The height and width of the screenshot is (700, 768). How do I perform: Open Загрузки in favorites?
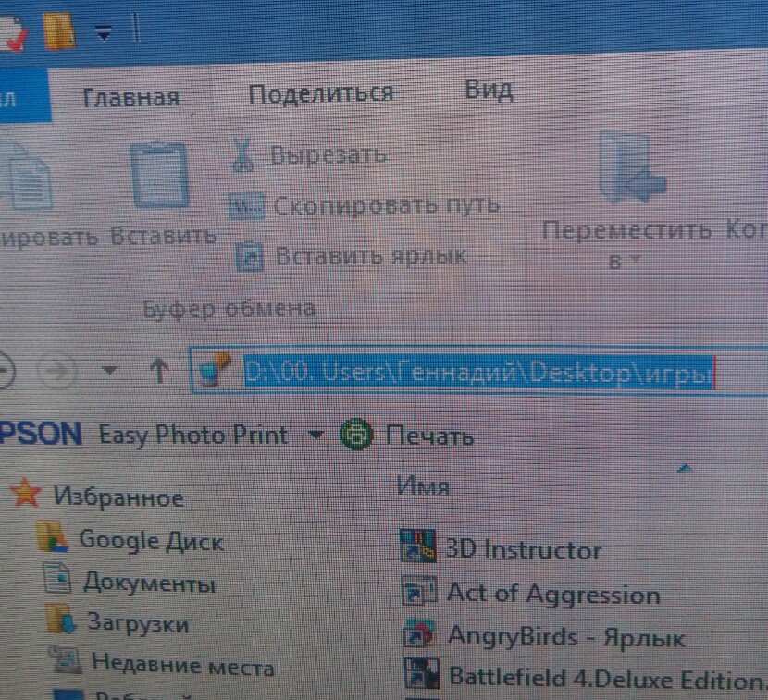tap(138, 624)
